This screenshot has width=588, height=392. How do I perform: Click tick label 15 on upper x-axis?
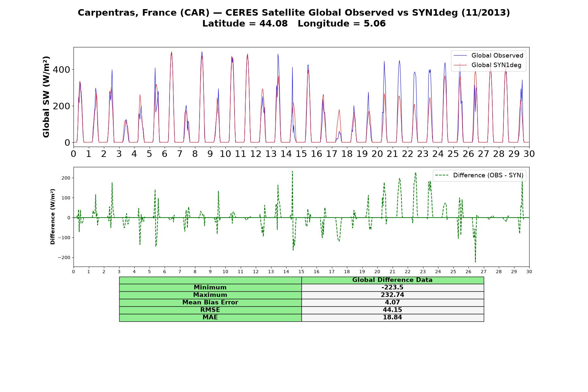pos(301,154)
